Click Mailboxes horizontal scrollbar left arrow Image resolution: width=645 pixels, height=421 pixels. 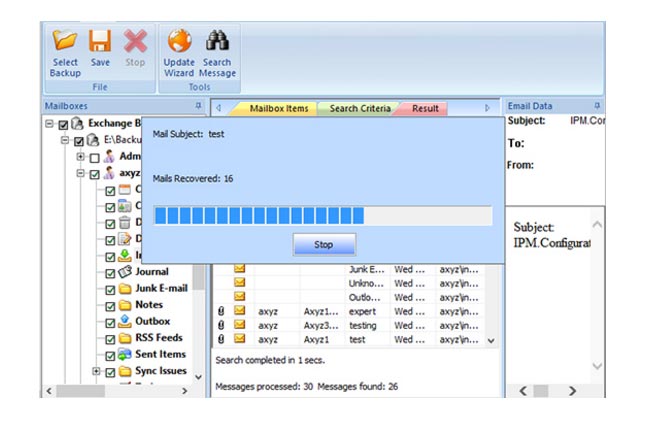[x=49, y=391]
